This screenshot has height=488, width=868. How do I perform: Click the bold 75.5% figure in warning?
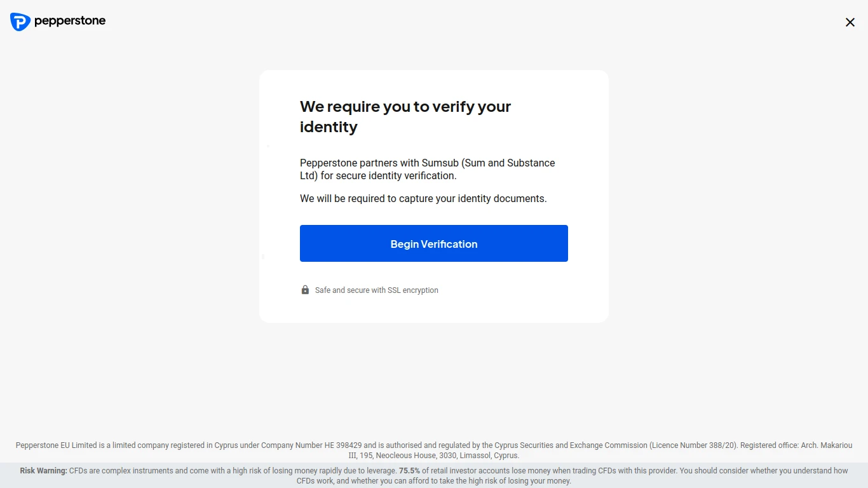point(409,471)
